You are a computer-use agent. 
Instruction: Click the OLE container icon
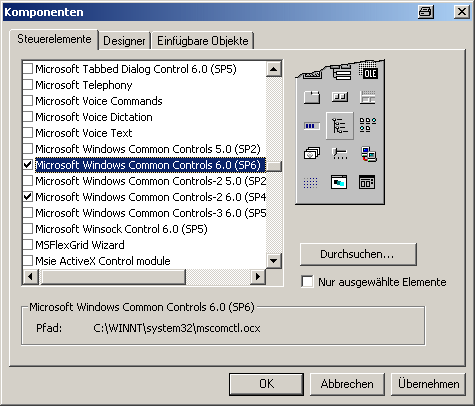368,71
